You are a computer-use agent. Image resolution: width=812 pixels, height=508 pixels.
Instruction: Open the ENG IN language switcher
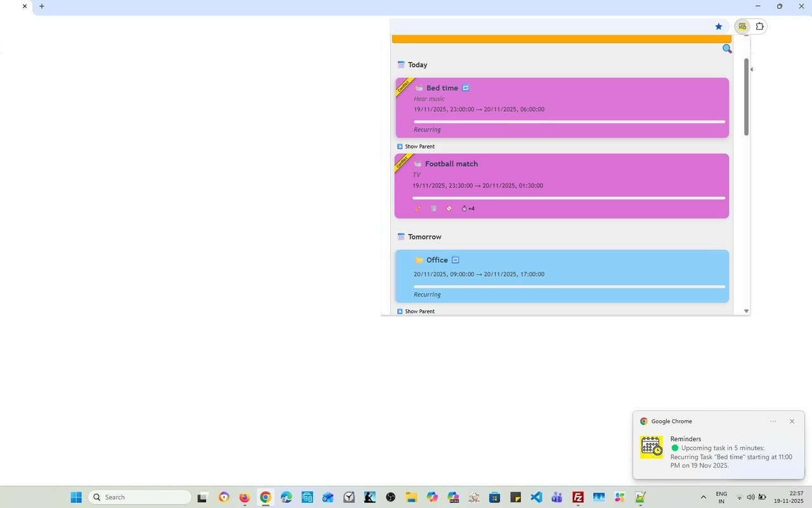coord(721,497)
